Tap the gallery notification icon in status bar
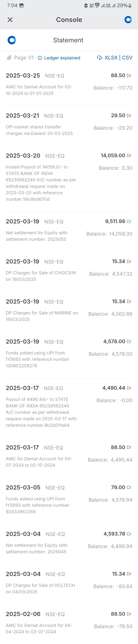This screenshot has width=138, height=644. click(22, 5)
